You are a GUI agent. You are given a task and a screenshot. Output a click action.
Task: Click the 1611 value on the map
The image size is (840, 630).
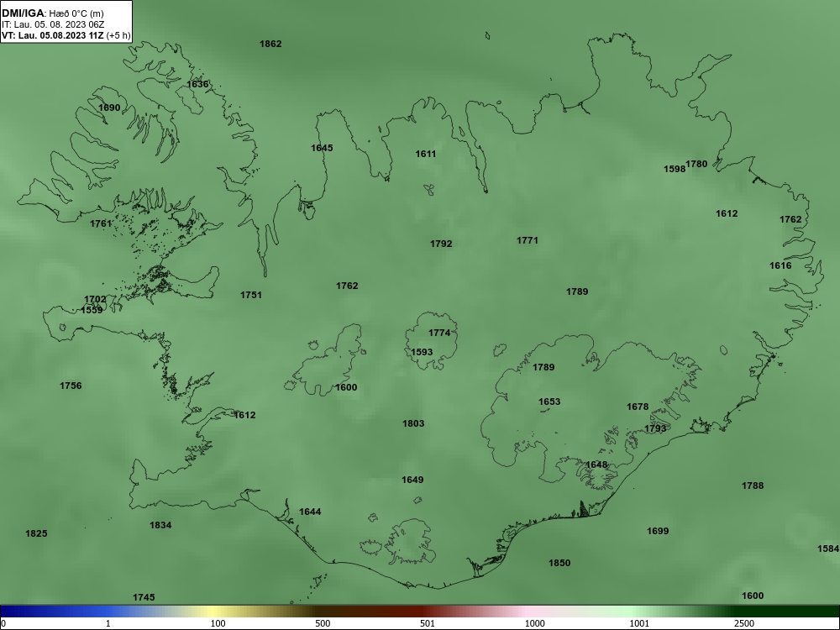click(x=426, y=154)
